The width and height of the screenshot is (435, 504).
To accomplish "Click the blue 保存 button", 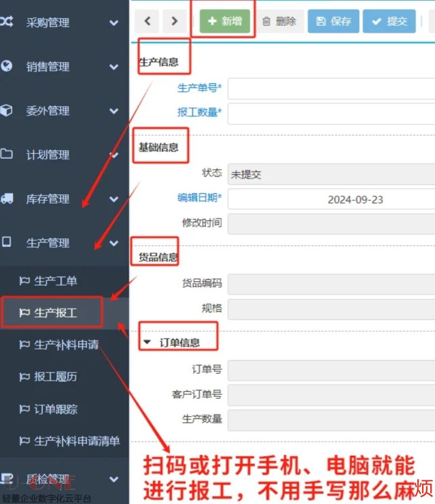I will tap(333, 21).
